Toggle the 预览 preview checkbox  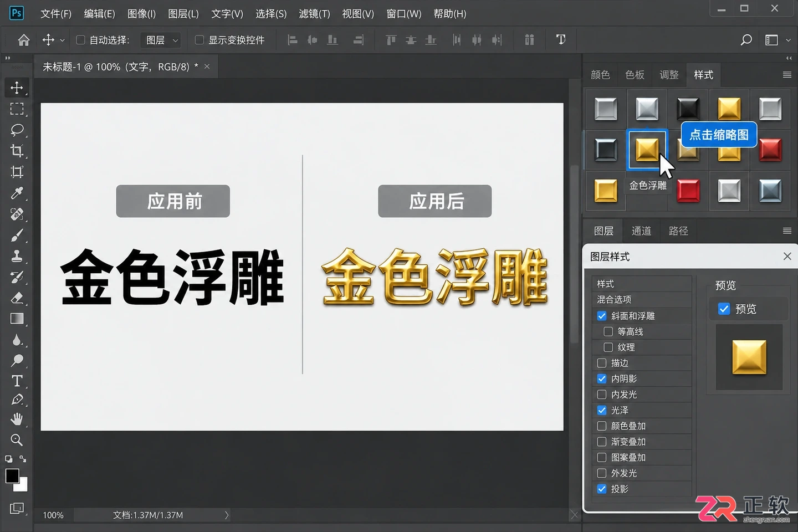pyautogui.click(x=724, y=309)
